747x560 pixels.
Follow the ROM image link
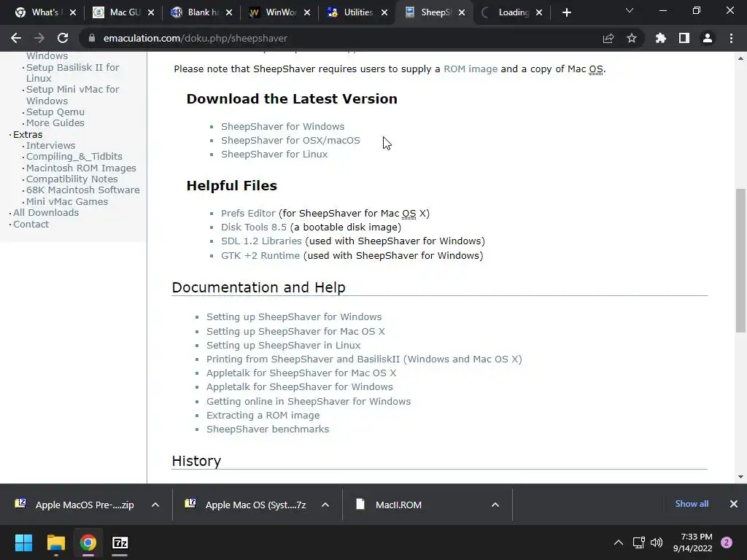pos(471,69)
